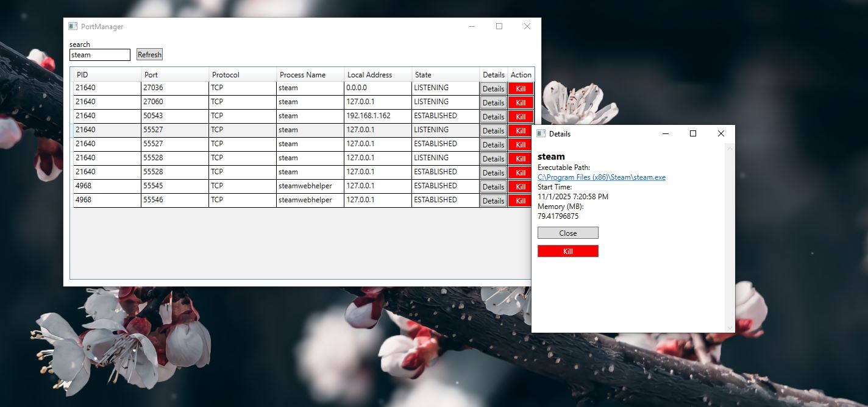
Task: Click the Details window scrollbar up arrow
Action: [730, 147]
